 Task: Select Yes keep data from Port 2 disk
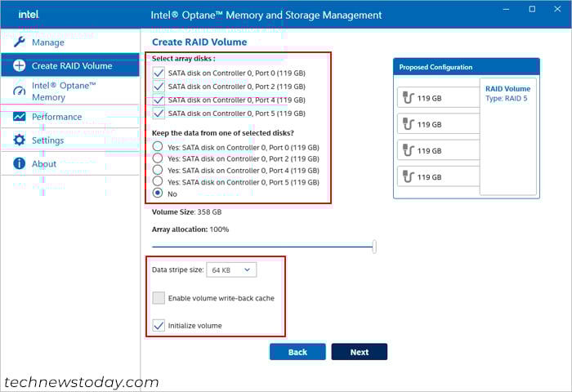tap(158, 158)
